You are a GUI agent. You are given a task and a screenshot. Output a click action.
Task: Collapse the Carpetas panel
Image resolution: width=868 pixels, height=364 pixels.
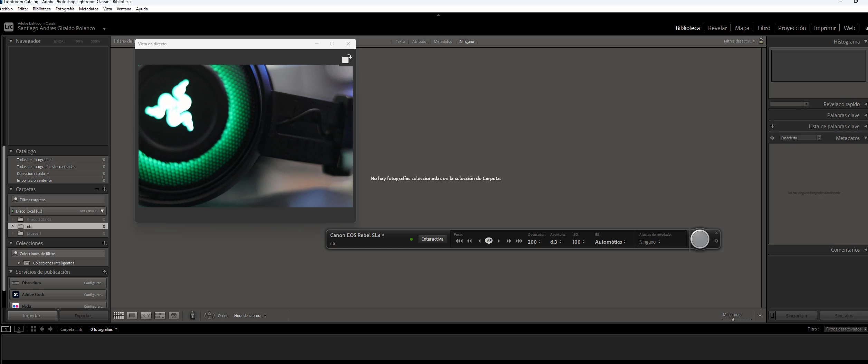(x=11, y=189)
